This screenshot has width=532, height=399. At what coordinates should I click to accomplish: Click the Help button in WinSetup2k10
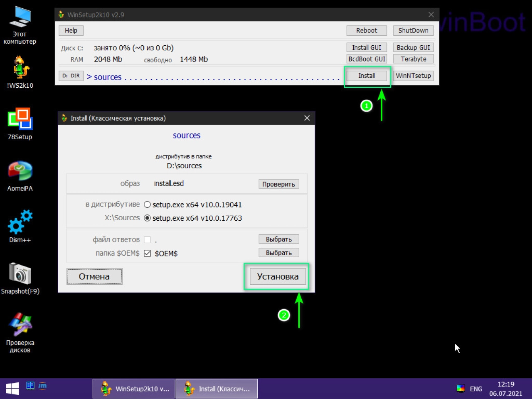pos(71,30)
